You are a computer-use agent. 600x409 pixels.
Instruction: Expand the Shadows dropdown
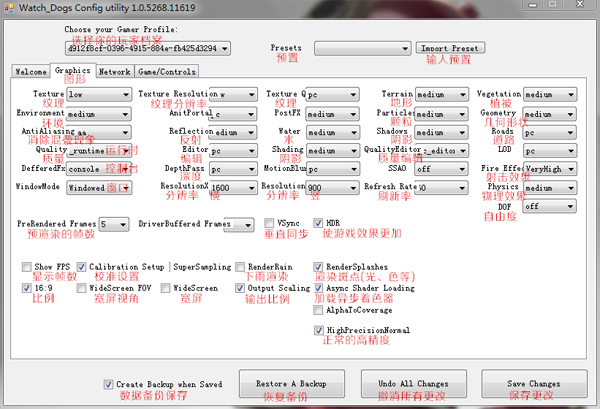point(442,132)
